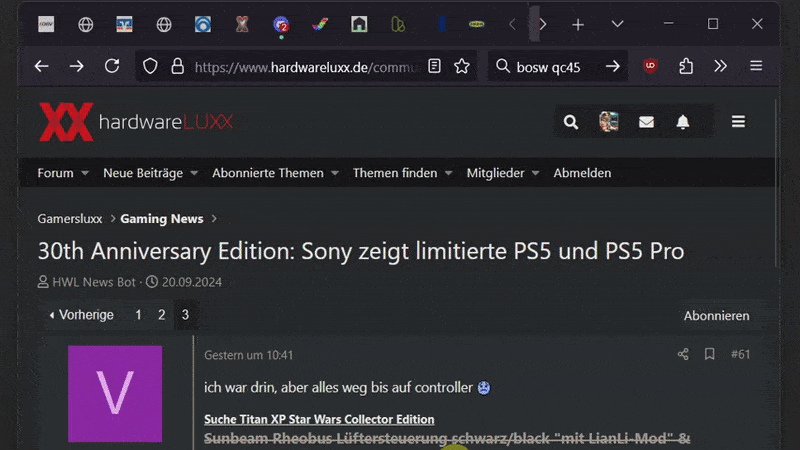
Task: Click the hardwareLUXX logo
Action: [x=136, y=122]
